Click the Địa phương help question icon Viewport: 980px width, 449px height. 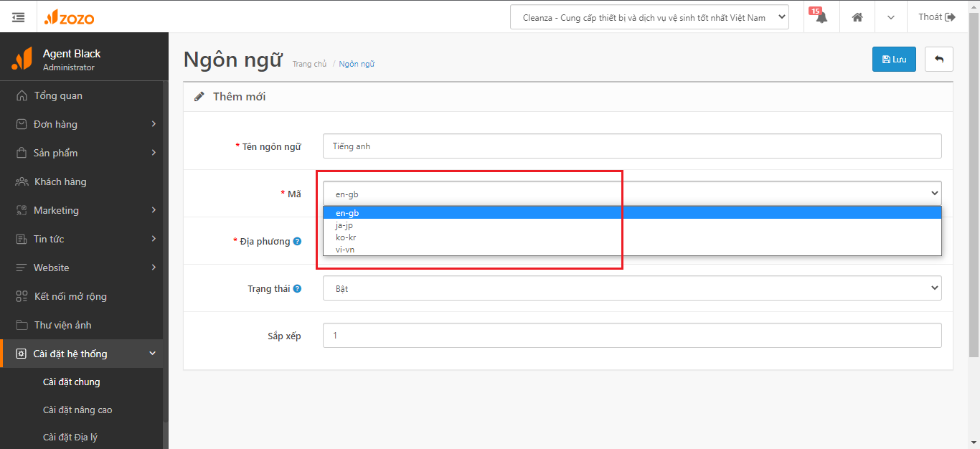pos(297,241)
